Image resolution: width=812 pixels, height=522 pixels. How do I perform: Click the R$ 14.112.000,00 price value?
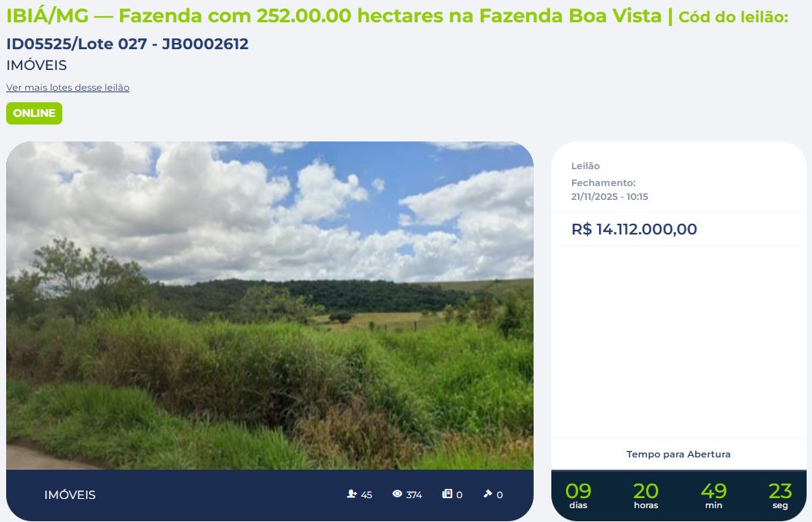634,229
